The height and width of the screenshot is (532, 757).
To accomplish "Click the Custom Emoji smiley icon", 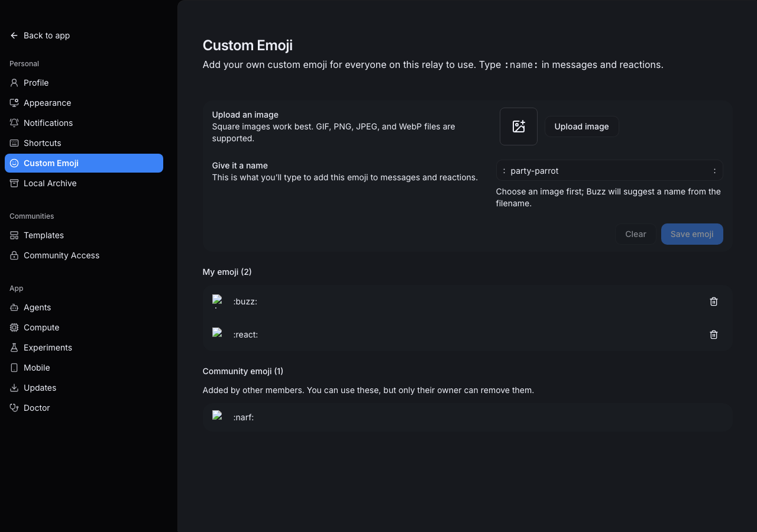I will pyautogui.click(x=14, y=163).
